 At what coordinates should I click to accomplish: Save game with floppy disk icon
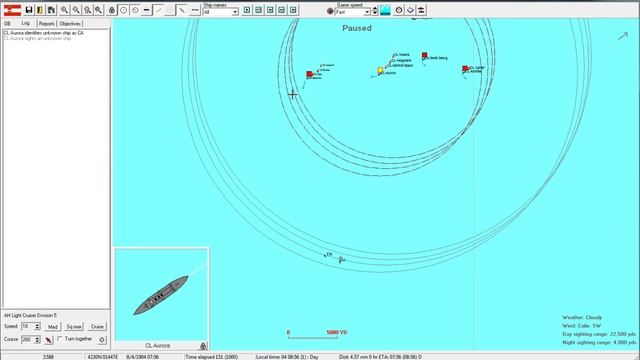point(29,10)
